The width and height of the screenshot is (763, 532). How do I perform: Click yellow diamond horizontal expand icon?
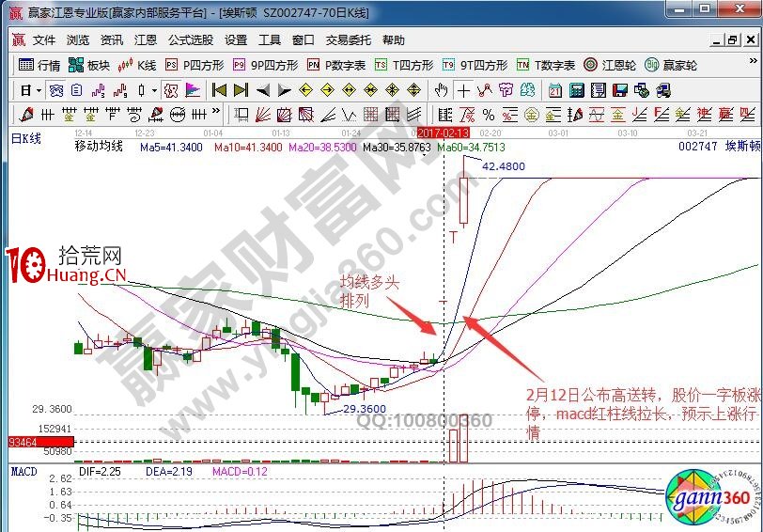349,90
